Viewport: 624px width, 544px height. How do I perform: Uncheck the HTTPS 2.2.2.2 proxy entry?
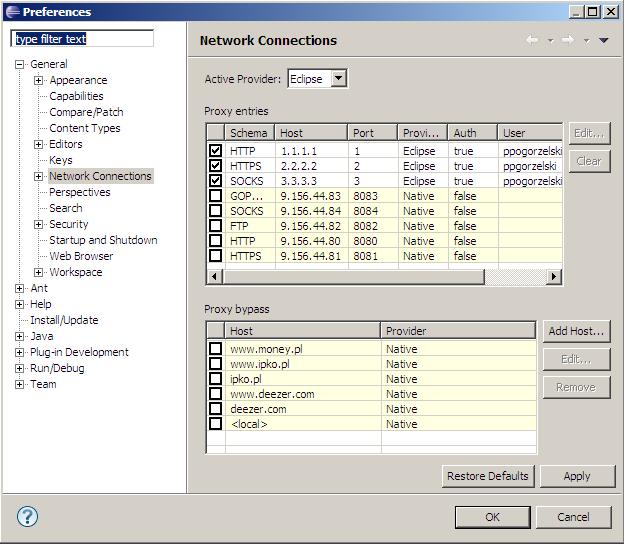215,165
